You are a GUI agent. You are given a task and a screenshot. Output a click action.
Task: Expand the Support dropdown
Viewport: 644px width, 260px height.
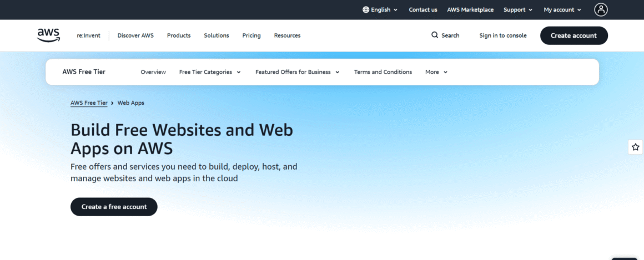click(518, 10)
